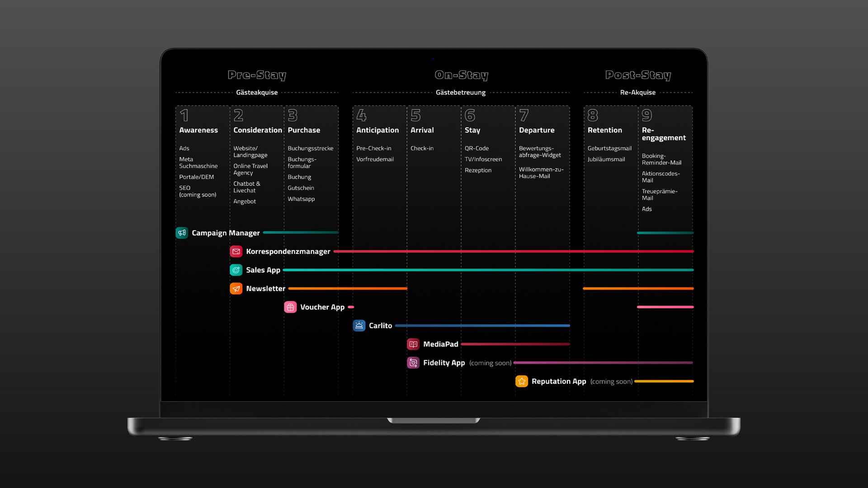Image resolution: width=868 pixels, height=488 pixels.
Task: Click Pre-Check-in under Anticipation
Action: tap(373, 148)
